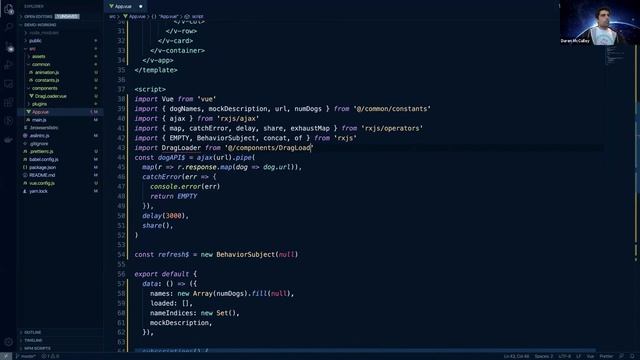Image resolution: width=640 pixels, height=360 pixels.
Task: Click 'src' in the breadcrumb path
Action: coord(112,17)
